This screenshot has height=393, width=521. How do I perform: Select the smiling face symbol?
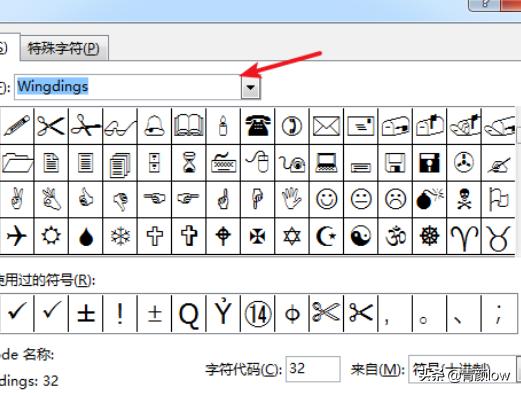click(x=326, y=199)
